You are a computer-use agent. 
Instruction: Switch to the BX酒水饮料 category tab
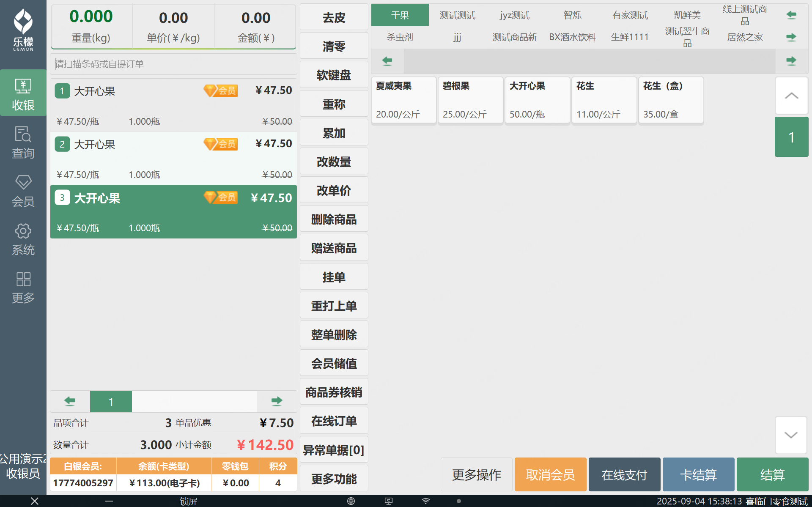572,37
